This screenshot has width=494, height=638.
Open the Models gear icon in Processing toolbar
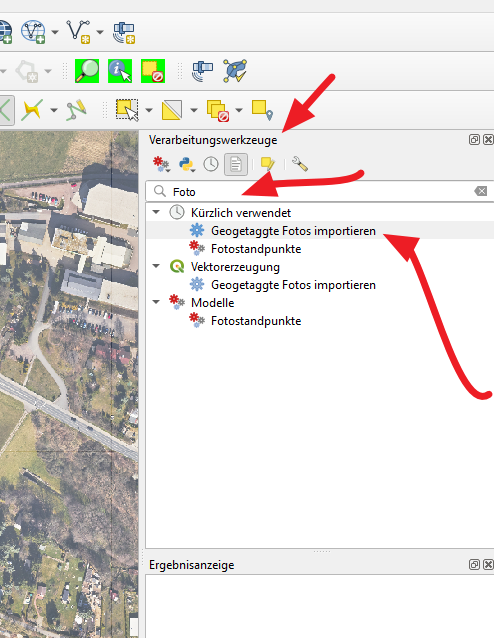(x=161, y=164)
